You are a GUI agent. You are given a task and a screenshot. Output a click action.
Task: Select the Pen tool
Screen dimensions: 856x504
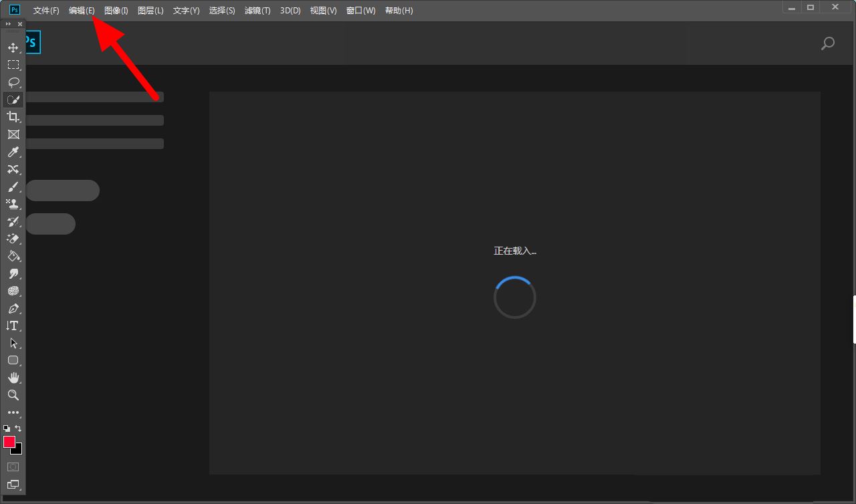[x=13, y=308]
